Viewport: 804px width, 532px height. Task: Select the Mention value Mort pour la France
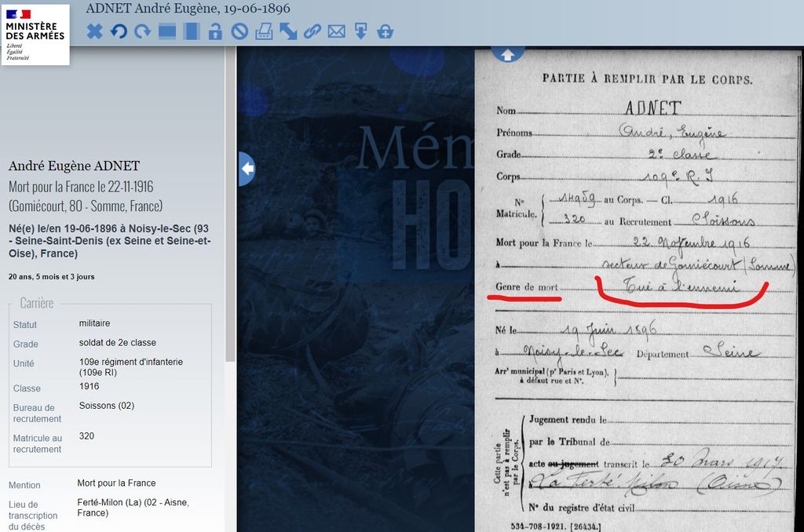[x=116, y=483]
